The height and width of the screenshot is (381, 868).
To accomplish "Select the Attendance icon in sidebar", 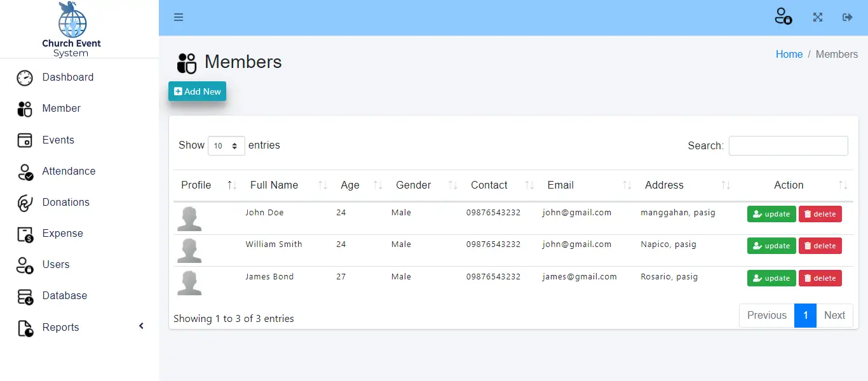I will pyautogui.click(x=24, y=171).
